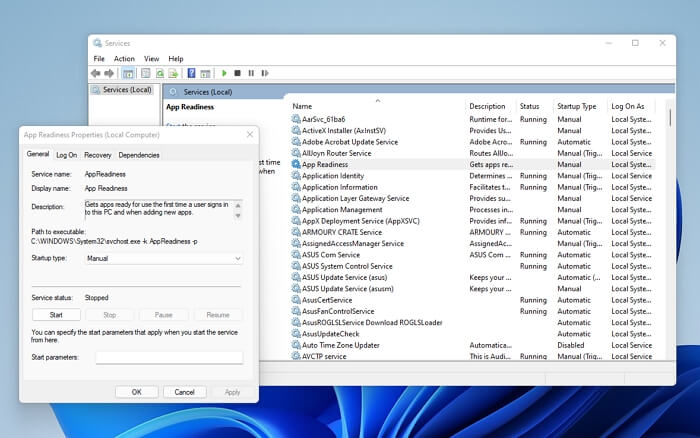Switch to the Log On tab
700x438 pixels.
66,155
